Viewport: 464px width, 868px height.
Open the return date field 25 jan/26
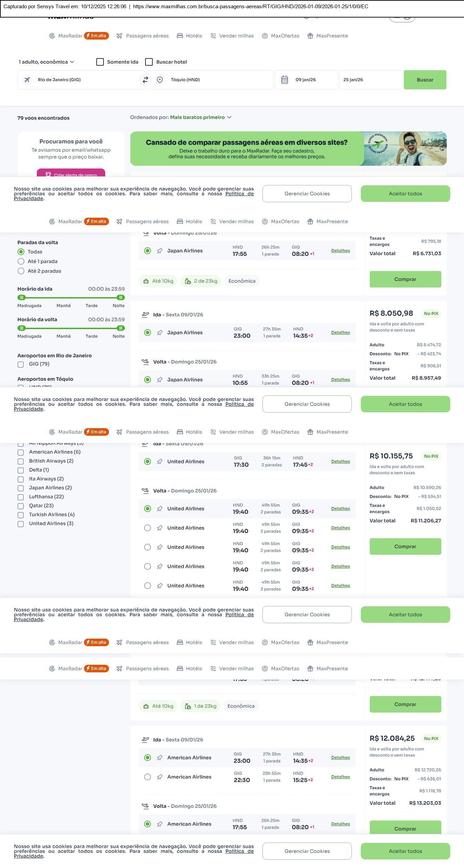pyautogui.click(x=370, y=80)
